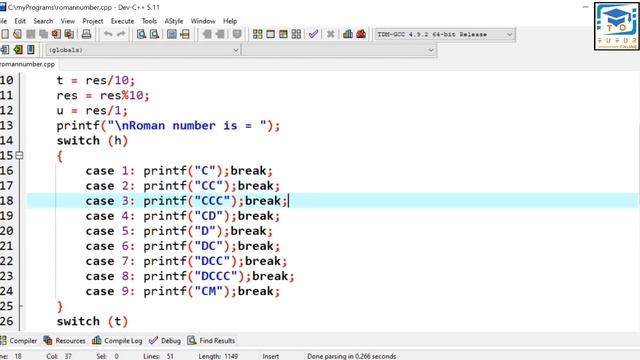Go to function toolbar icon
The width and height of the screenshot is (640, 360).
click(172, 34)
